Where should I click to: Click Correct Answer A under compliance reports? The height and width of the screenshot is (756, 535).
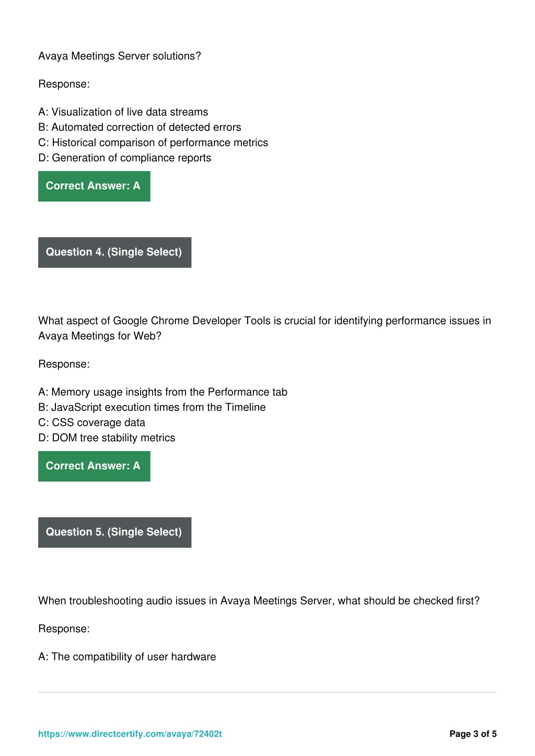[x=94, y=186]
